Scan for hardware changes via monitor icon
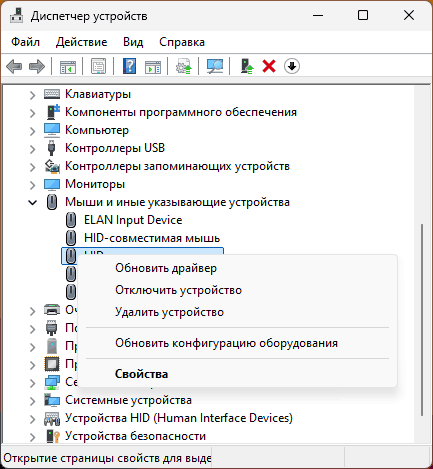This screenshot has height=469, width=433. [215, 66]
